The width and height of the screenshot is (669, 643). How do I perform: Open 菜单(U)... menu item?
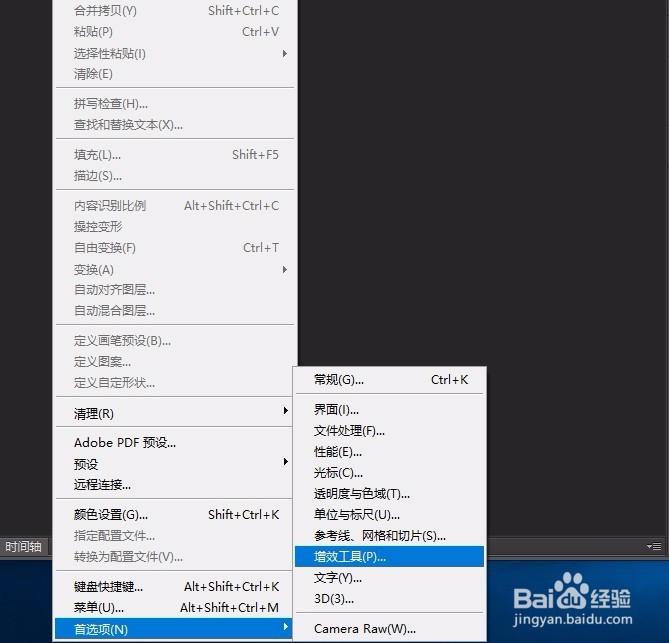[x=174, y=608]
